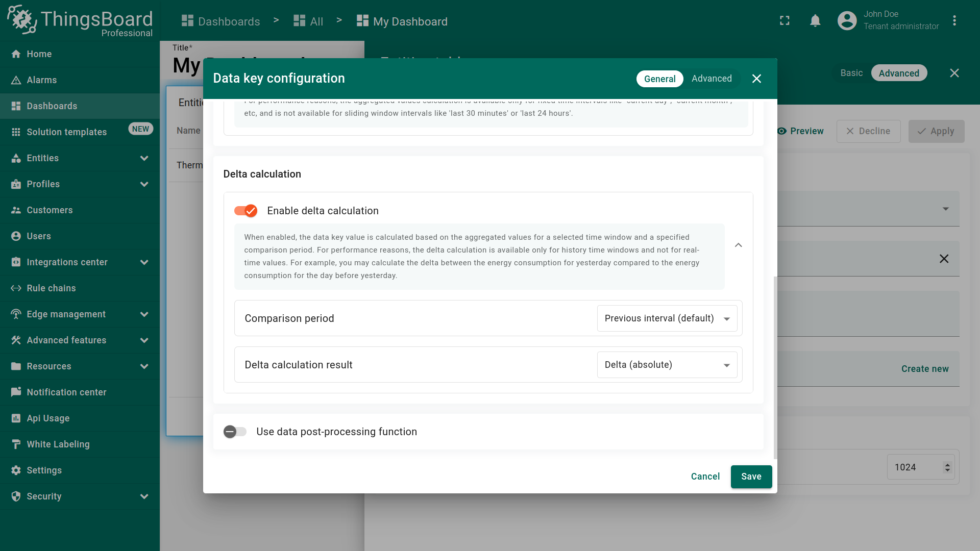Screen dimensions: 980x551
Task: Click the John Doe profile avatar
Action: click(x=847, y=21)
